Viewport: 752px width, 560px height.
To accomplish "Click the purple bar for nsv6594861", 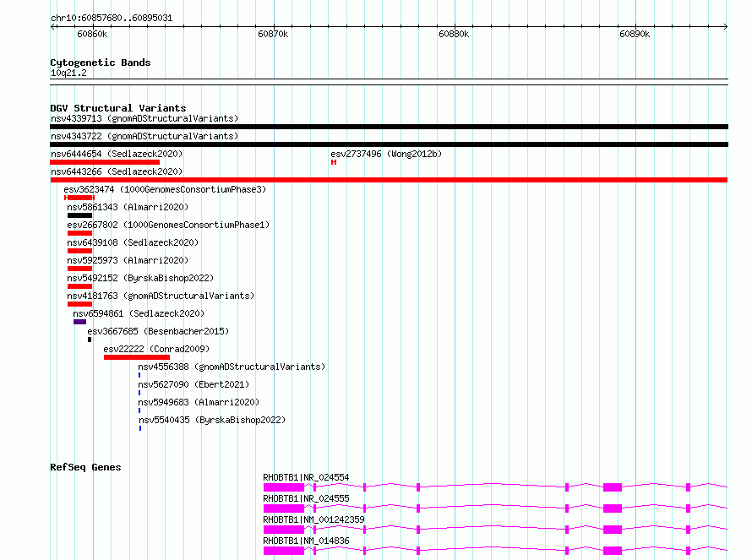I will pyautogui.click(x=79, y=322).
